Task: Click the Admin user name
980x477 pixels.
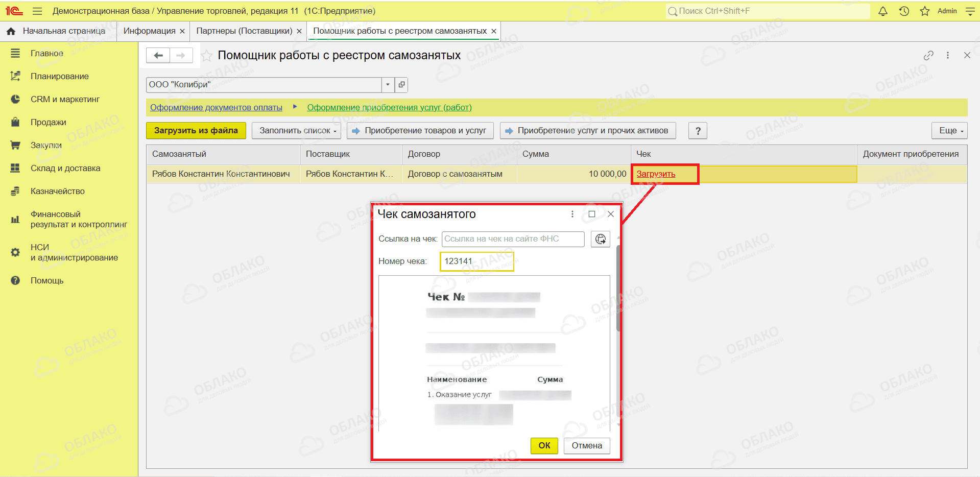Action: coord(947,11)
